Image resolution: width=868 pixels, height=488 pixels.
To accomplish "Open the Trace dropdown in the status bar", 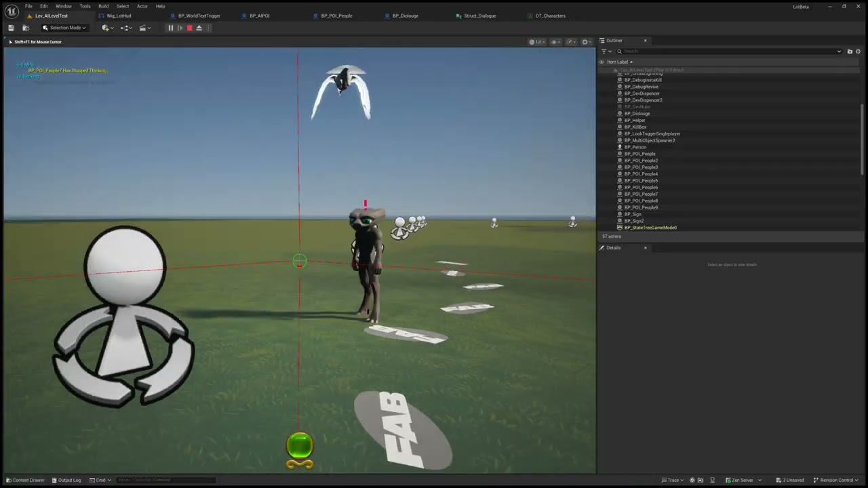I will click(x=673, y=480).
